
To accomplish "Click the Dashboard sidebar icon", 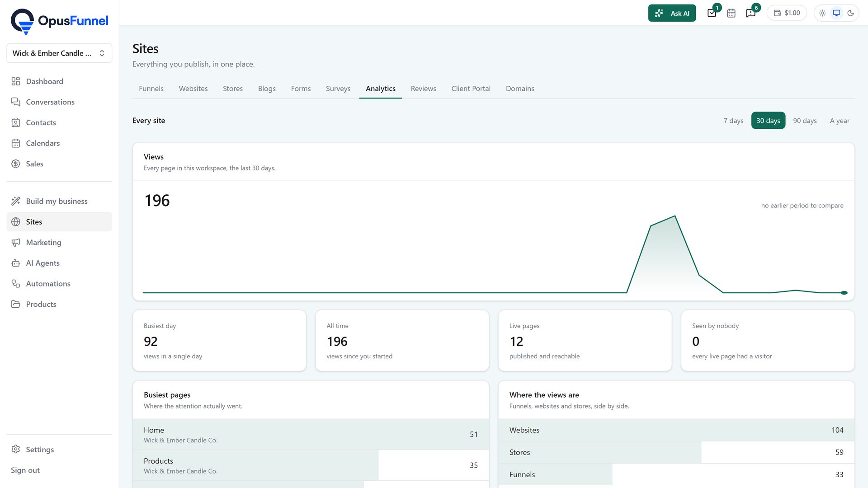I will point(16,81).
